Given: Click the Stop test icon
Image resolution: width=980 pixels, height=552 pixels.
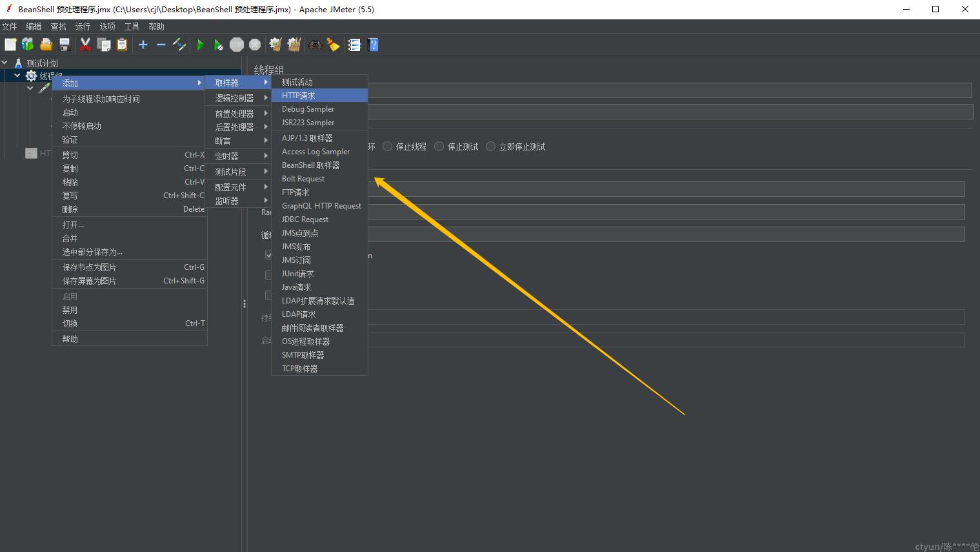Looking at the screenshot, I should click(x=237, y=45).
